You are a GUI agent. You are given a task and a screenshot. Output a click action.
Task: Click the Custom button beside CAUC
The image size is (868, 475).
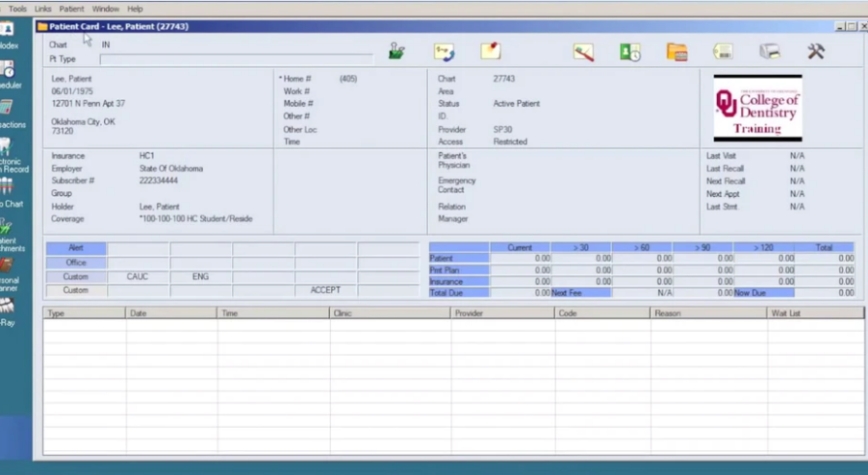tap(76, 277)
